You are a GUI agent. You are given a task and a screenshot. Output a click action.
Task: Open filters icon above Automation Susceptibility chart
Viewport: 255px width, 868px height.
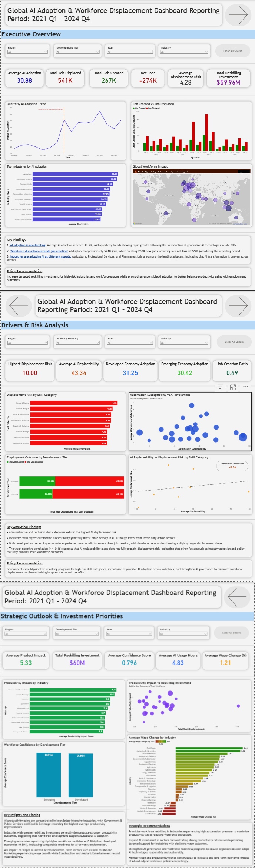(x=220, y=387)
